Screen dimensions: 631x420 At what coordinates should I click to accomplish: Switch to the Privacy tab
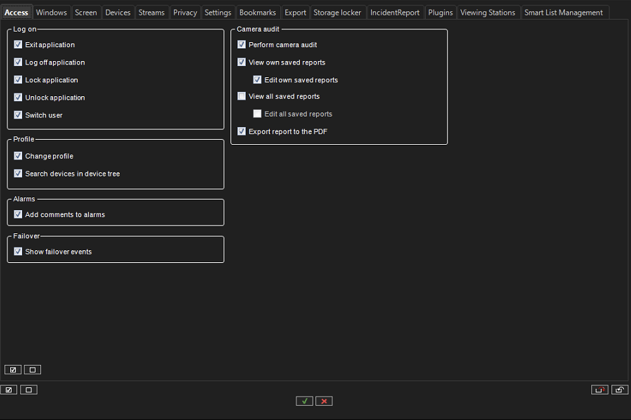click(185, 12)
